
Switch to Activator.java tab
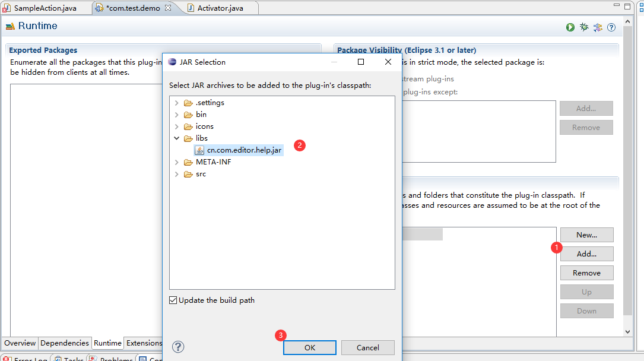point(220,8)
